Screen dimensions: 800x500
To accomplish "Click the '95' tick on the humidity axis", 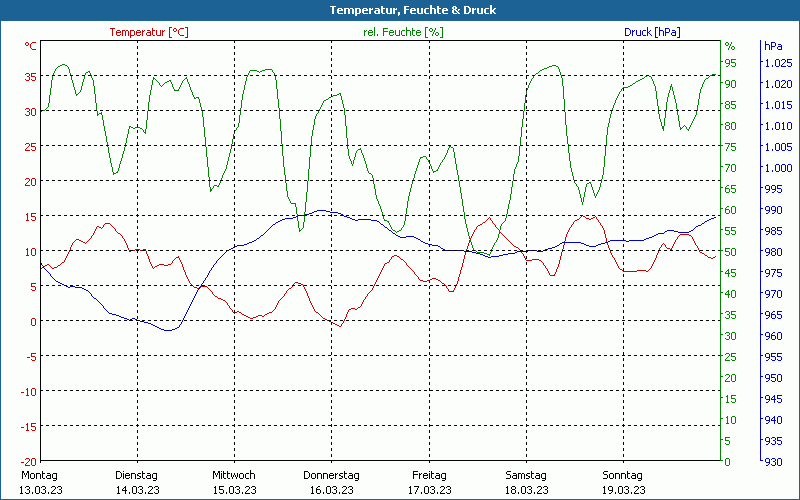I will (731, 63).
